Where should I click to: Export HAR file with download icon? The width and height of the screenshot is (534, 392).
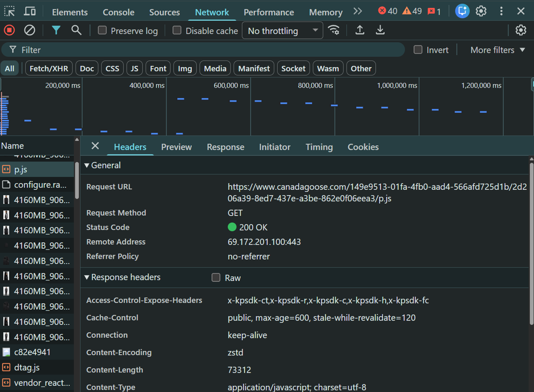[380, 30]
